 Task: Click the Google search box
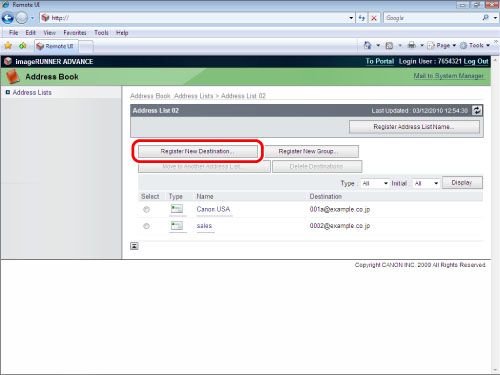[432, 18]
